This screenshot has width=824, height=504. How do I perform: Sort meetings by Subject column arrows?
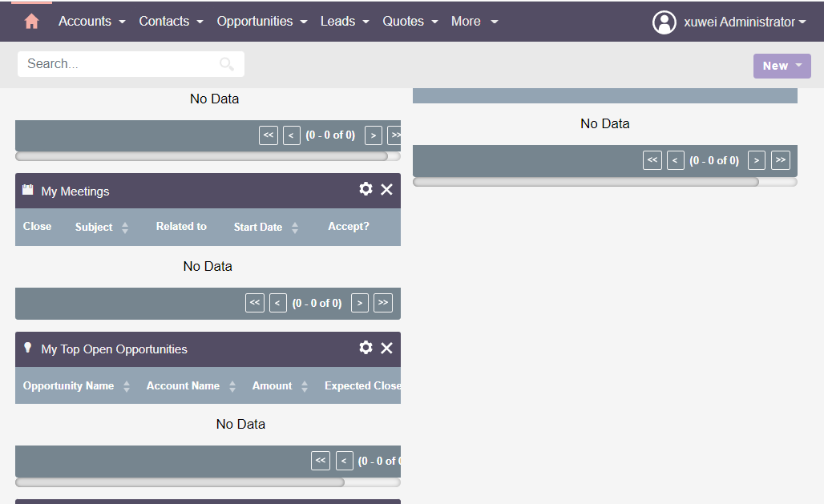tap(125, 228)
